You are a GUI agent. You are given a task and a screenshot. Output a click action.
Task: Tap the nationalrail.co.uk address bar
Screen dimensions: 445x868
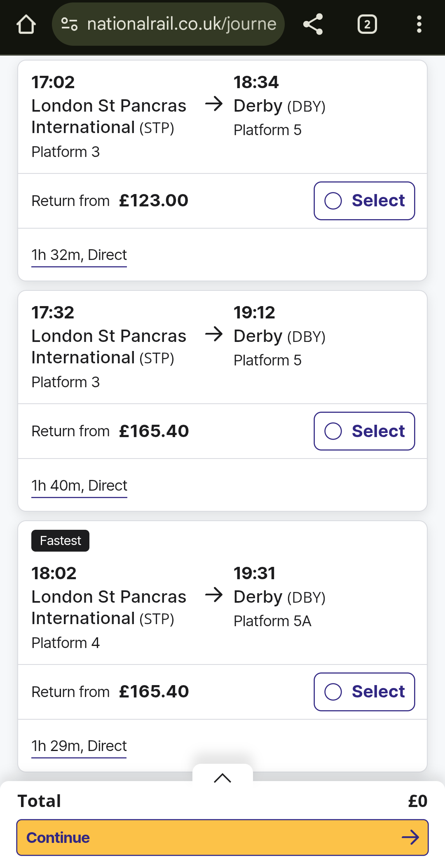pos(181,24)
